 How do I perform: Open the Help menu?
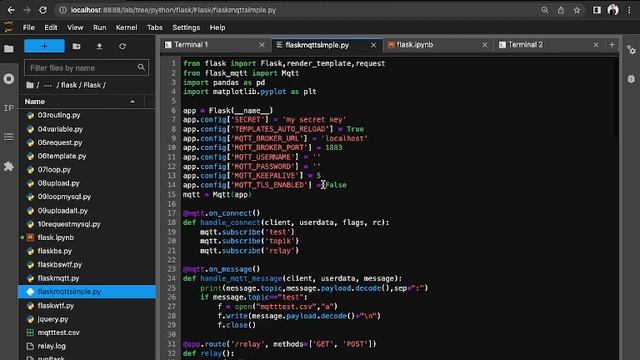[218, 28]
